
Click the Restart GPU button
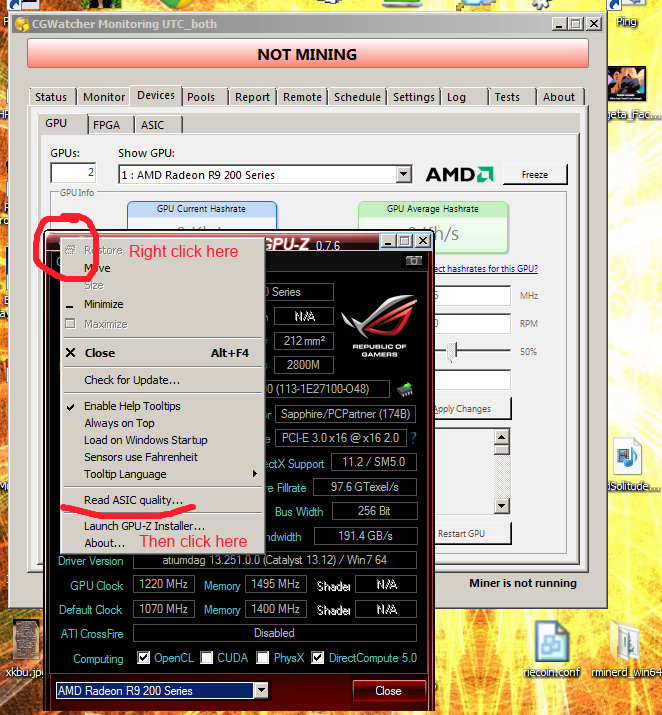pyautogui.click(x=472, y=534)
